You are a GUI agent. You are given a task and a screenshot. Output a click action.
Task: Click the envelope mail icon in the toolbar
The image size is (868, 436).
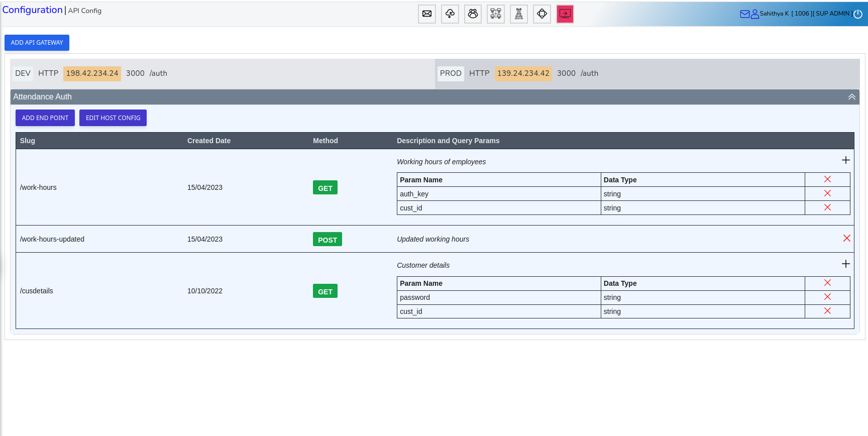tap(427, 14)
